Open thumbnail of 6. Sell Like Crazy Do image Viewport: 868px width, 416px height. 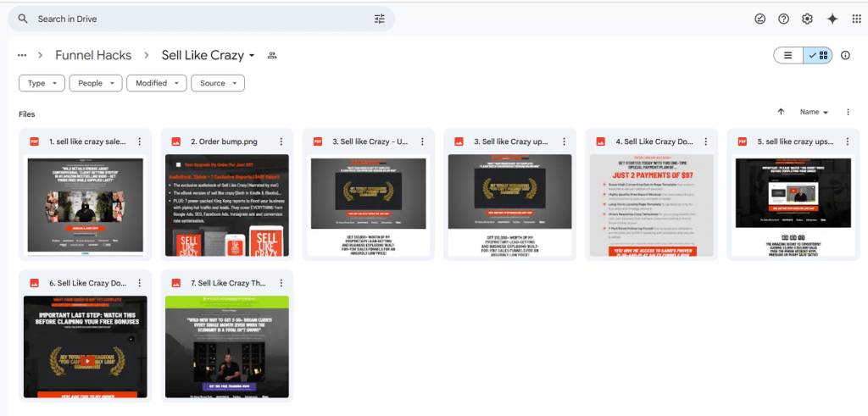[86, 347]
